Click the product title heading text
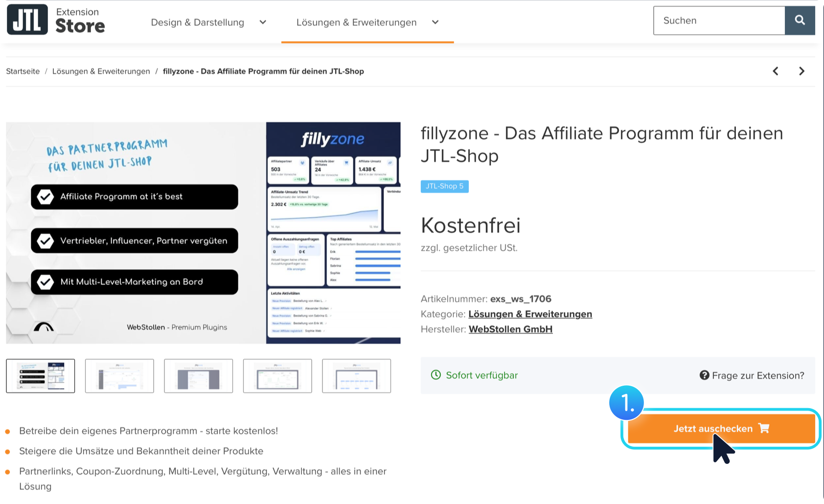824x504 pixels. pyautogui.click(x=602, y=145)
